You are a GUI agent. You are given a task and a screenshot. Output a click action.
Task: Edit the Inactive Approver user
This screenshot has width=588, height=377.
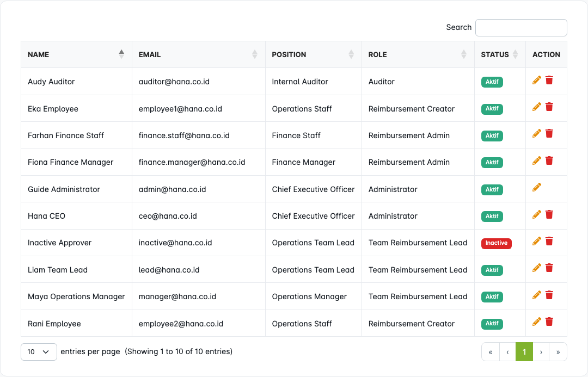(x=537, y=242)
